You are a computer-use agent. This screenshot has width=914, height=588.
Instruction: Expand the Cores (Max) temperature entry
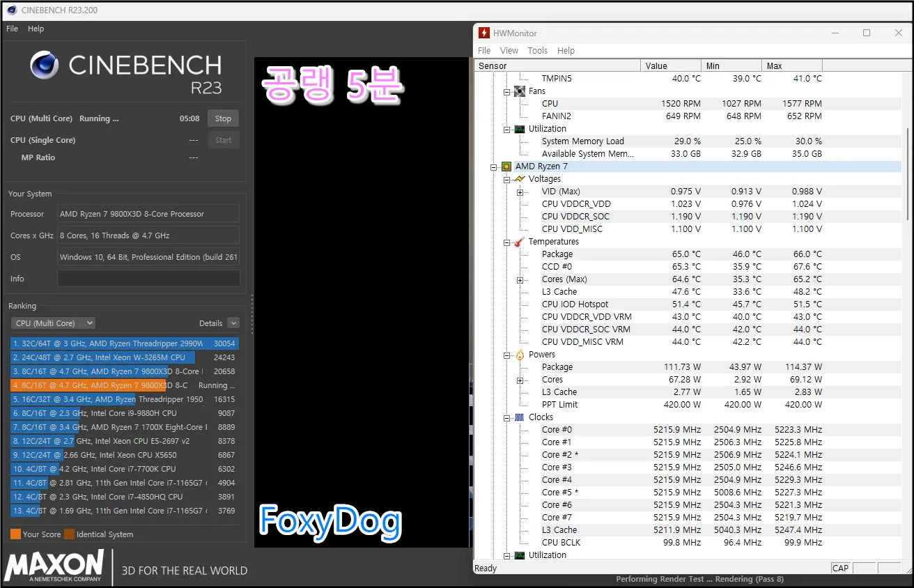(520, 279)
